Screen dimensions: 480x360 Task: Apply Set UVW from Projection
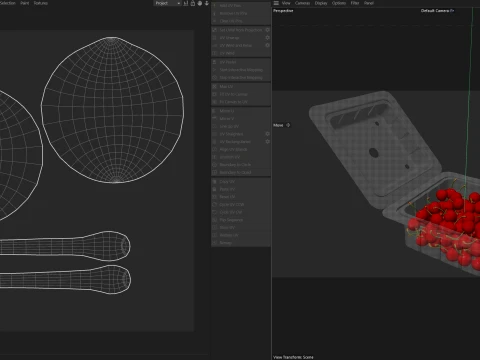tap(238, 30)
